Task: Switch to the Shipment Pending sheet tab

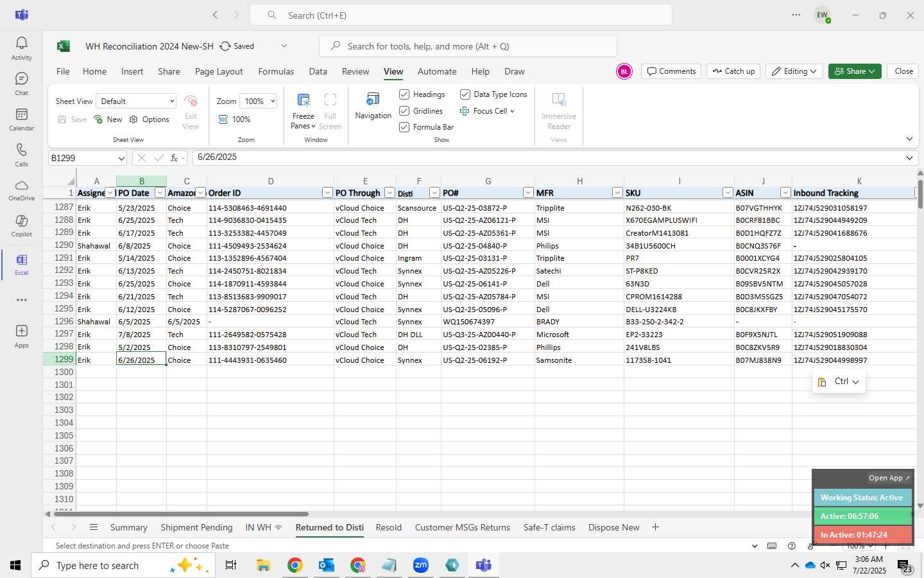Action: (x=196, y=527)
